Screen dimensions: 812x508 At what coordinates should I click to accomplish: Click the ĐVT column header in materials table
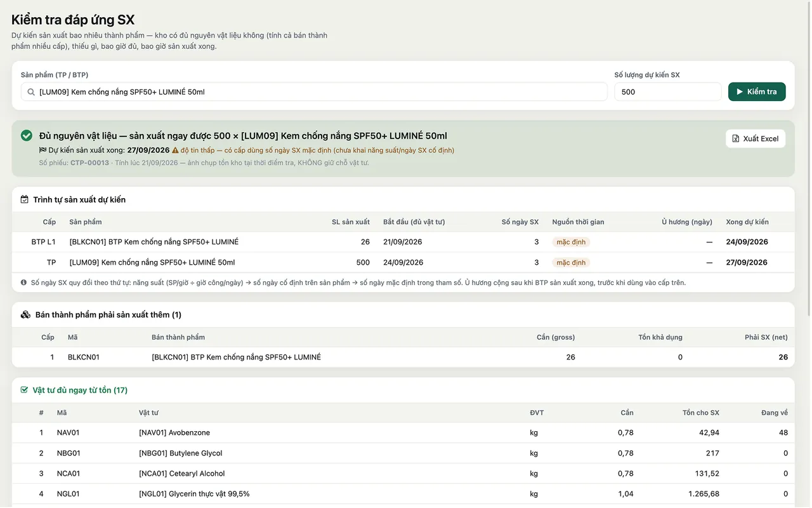point(537,413)
